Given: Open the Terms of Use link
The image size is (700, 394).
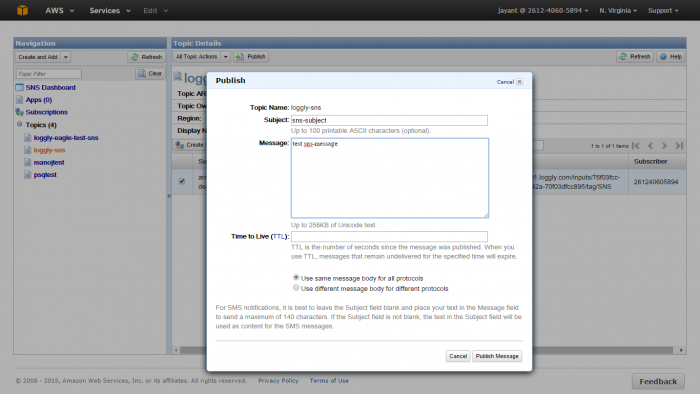Looking at the screenshot, I should [x=329, y=381].
